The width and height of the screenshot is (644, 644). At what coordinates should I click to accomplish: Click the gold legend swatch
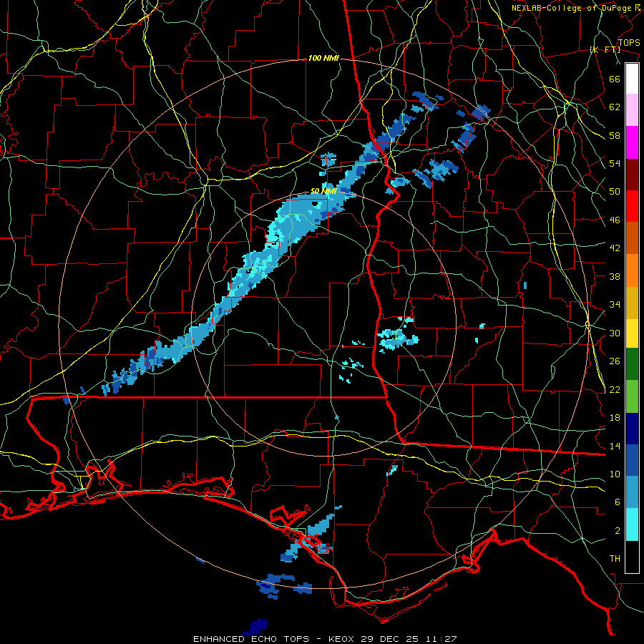(x=632, y=303)
